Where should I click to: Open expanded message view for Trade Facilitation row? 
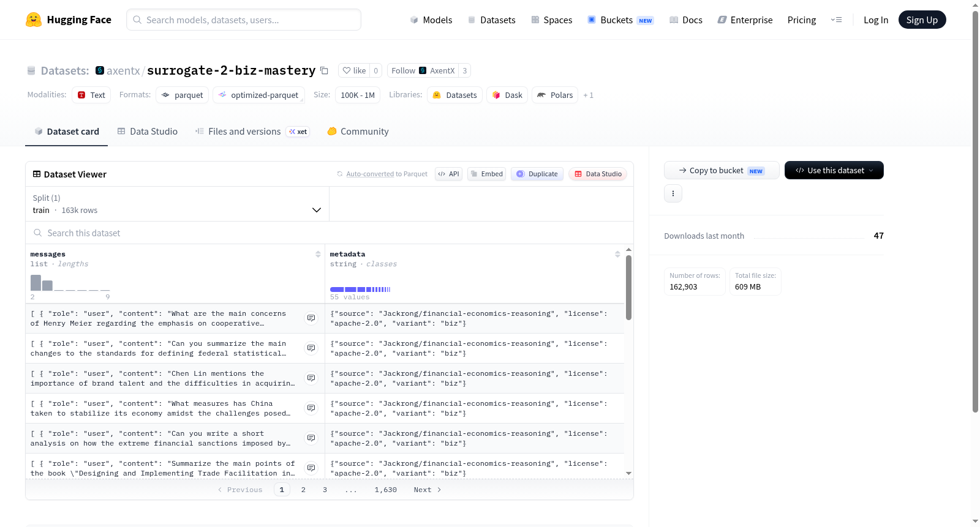[311, 468]
